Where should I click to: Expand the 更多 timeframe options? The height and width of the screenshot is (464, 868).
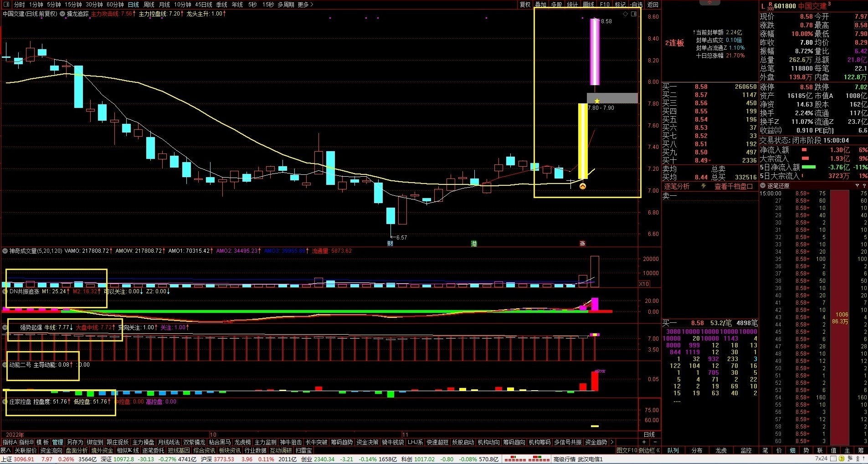click(306, 5)
